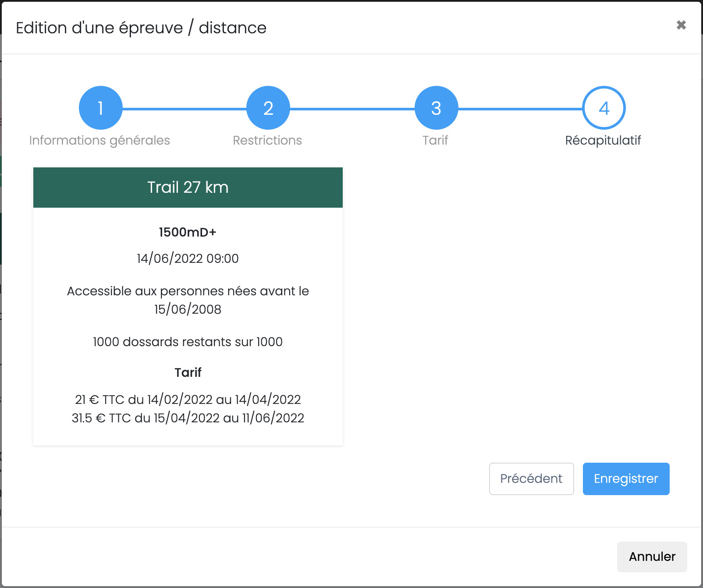
Task: Select the step 3 circle
Action: 436,108
